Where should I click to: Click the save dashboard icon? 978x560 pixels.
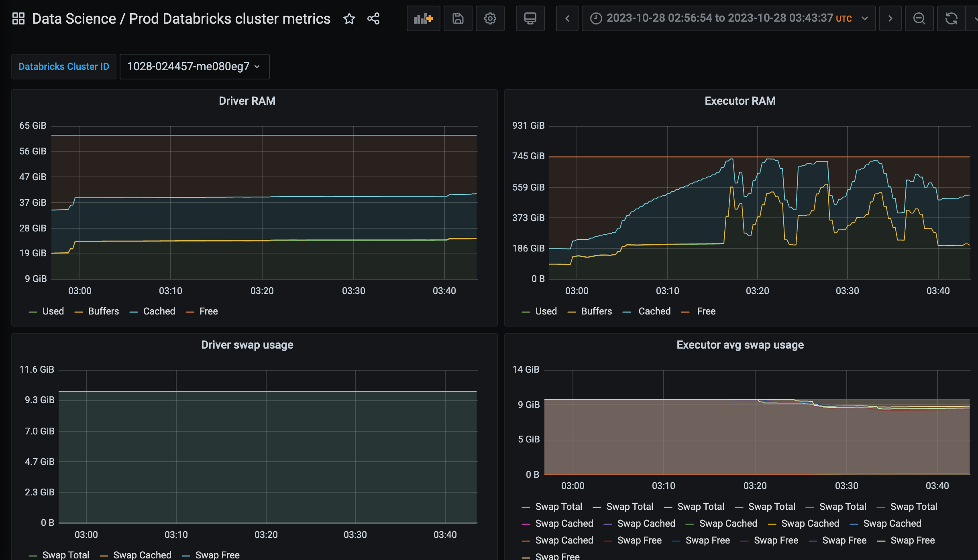click(x=458, y=18)
